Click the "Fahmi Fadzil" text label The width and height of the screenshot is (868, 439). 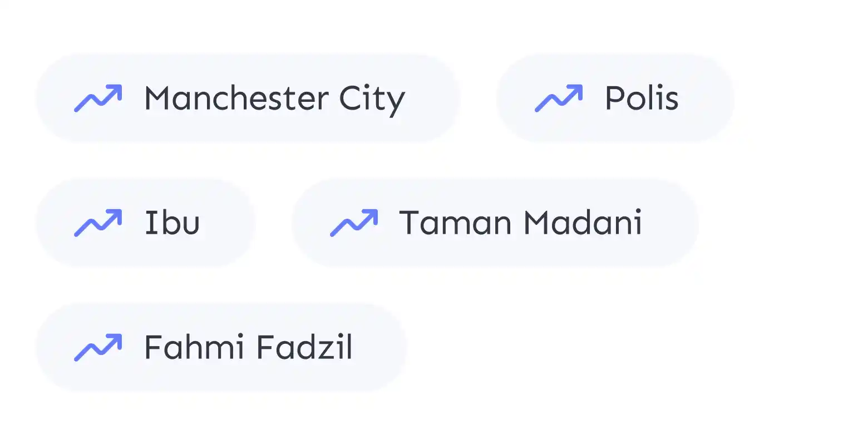coord(249,347)
